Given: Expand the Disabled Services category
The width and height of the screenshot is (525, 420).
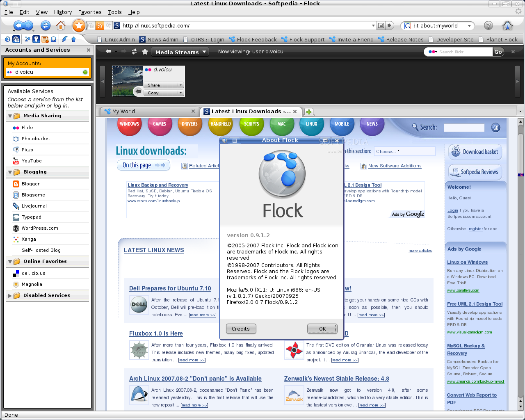Looking at the screenshot, I should tap(10, 296).
